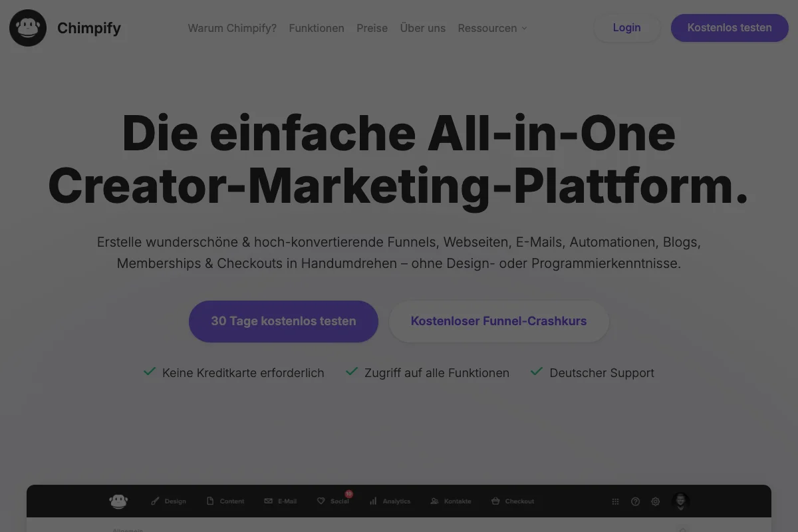This screenshot has height=532, width=798.
Task: Open E-Mail in the app preview bar
Action: click(281, 501)
